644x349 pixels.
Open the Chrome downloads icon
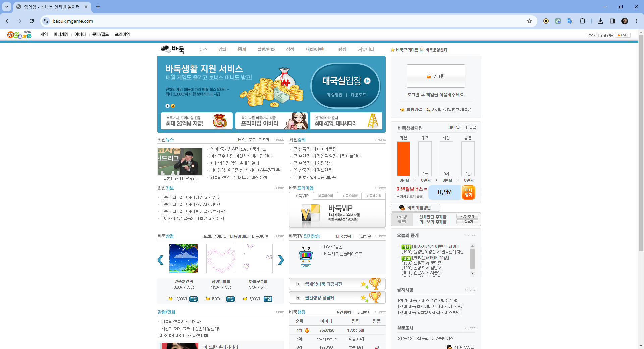(x=600, y=21)
